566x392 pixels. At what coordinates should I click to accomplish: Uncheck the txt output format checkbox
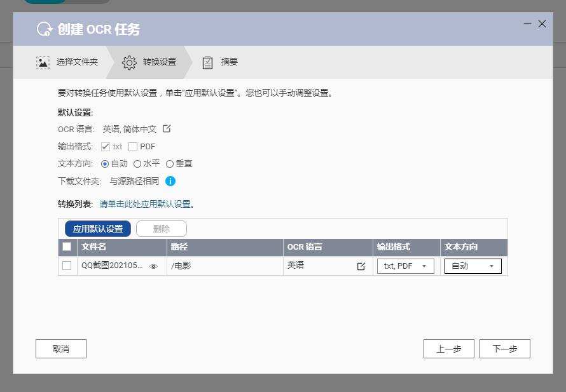106,146
